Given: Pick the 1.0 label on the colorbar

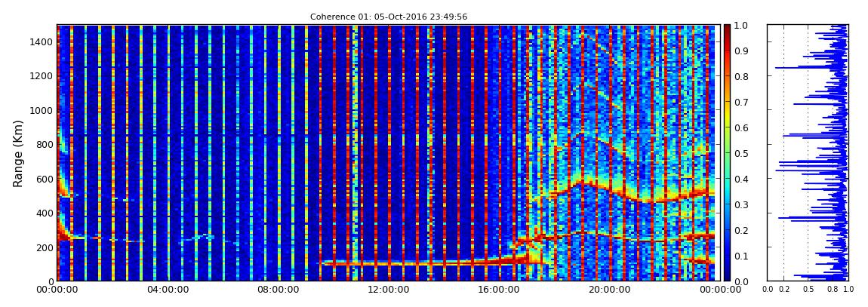Looking at the screenshot, I should click(x=741, y=26).
